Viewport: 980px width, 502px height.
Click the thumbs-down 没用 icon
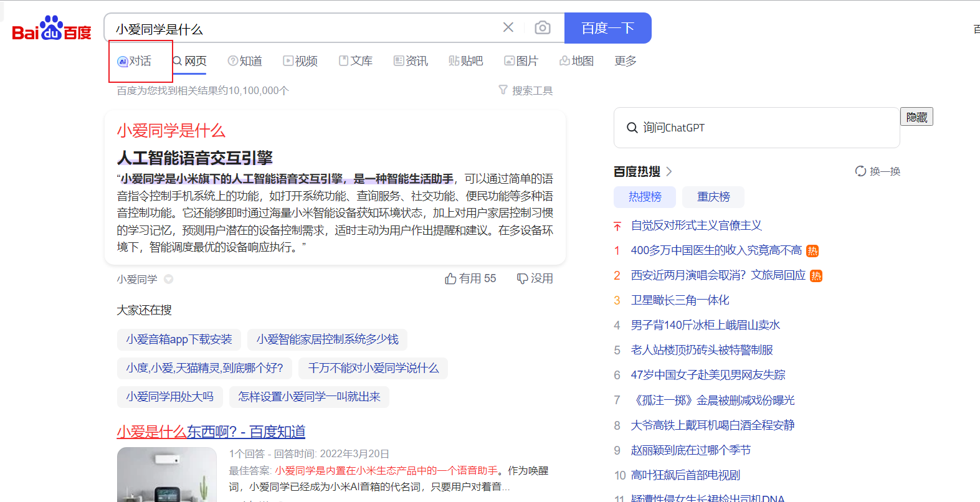pyautogui.click(x=522, y=278)
